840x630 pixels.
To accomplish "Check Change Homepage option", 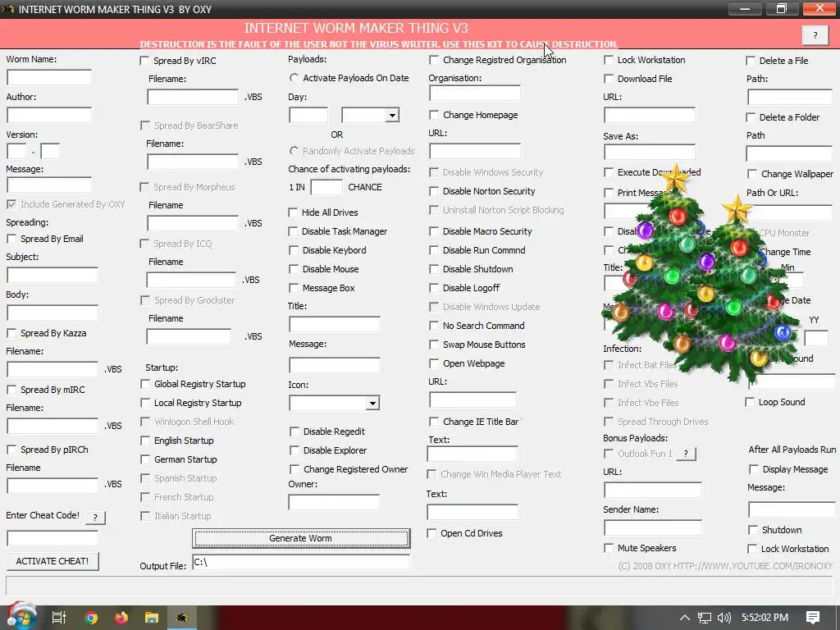I will 434,115.
